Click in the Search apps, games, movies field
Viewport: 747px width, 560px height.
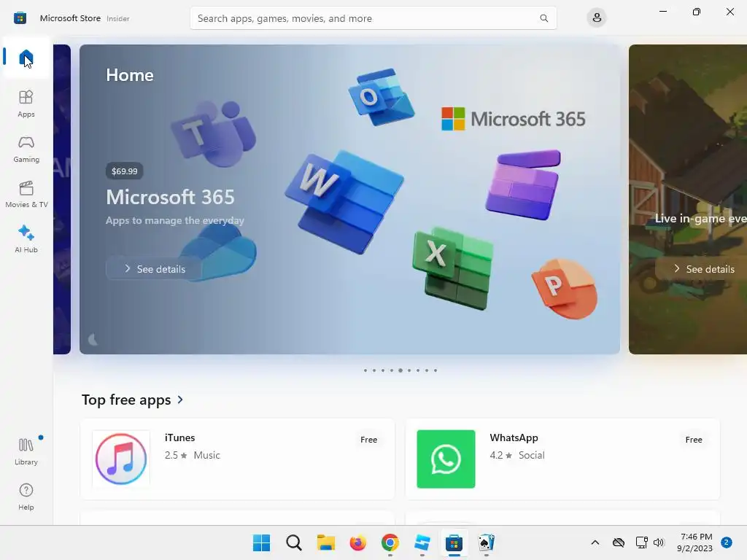[373, 18]
